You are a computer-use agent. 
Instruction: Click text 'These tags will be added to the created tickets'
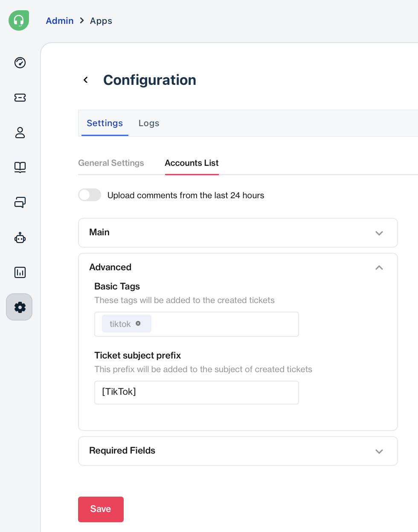(184, 300)
